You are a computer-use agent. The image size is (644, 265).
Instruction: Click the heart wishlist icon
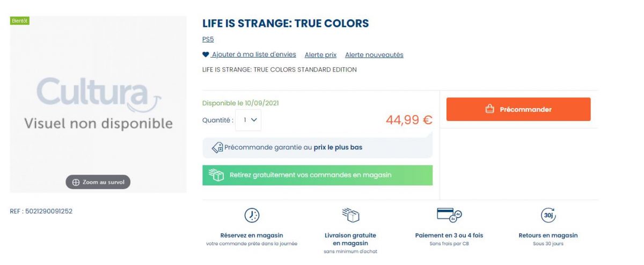206,55
